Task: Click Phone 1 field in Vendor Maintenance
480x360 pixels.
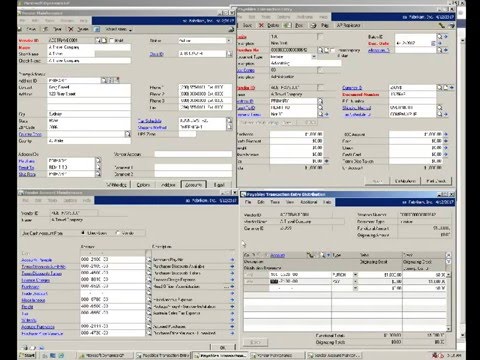Action: click(x=205, y=87)
